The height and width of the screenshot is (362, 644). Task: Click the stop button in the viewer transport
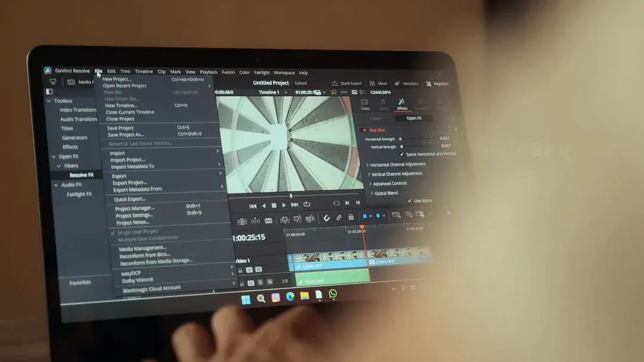click(x=274, y=205)
